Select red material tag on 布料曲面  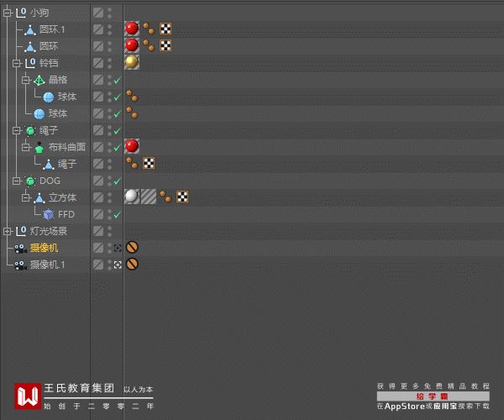(x=132, y=146)
